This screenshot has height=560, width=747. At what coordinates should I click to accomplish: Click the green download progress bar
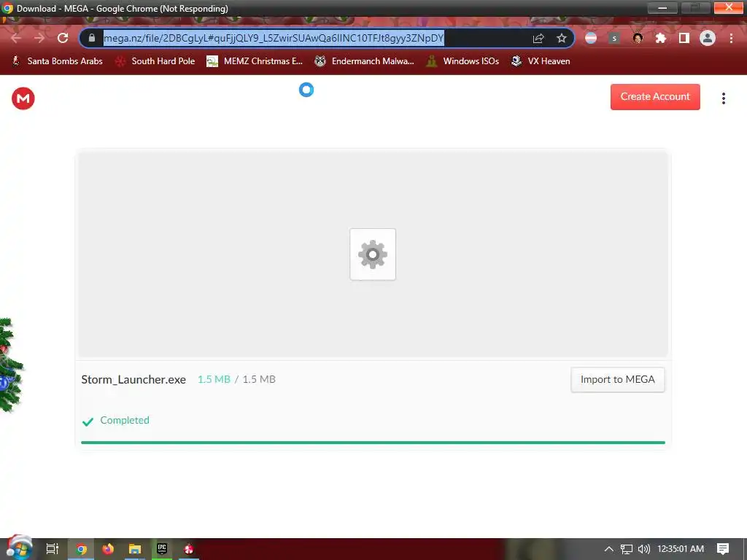tap(373, 443)
